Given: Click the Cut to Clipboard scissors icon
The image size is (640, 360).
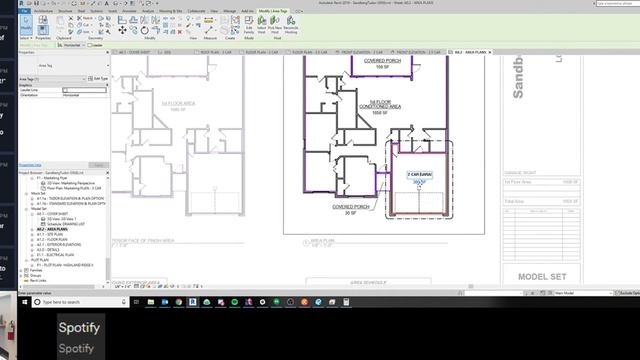Looking at the screenshot, I should coord(71,18).
